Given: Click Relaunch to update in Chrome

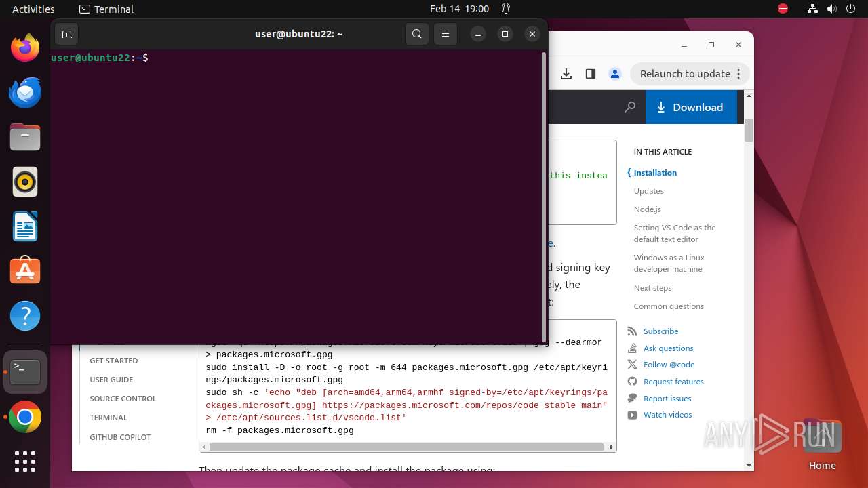Looking at the screenshot, I should [x=685, y=74].
